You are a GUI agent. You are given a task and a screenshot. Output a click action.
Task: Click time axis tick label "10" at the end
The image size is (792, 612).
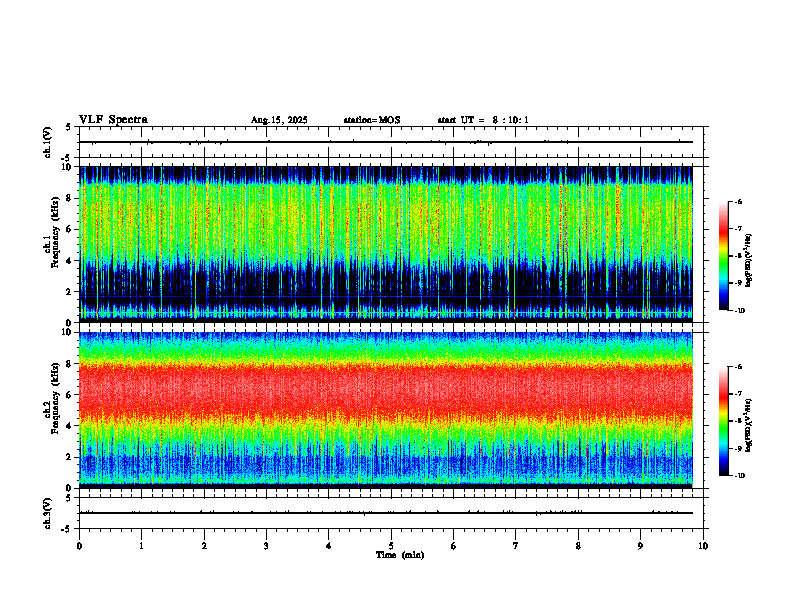point(703,546)
